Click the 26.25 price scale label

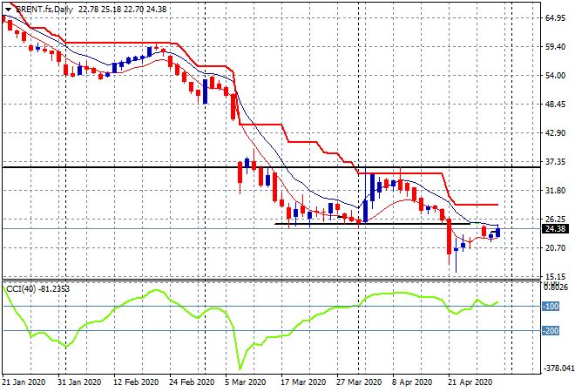tap(556, 220)
